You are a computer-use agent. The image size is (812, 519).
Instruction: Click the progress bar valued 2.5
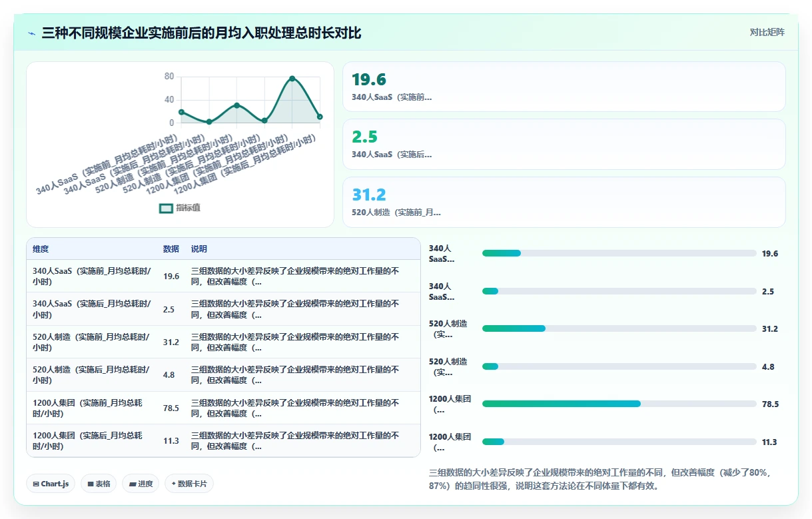coord(619,291)
